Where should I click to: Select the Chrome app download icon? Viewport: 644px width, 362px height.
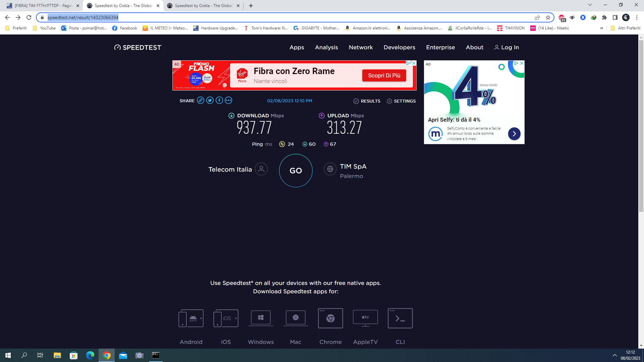coord(330,318)
